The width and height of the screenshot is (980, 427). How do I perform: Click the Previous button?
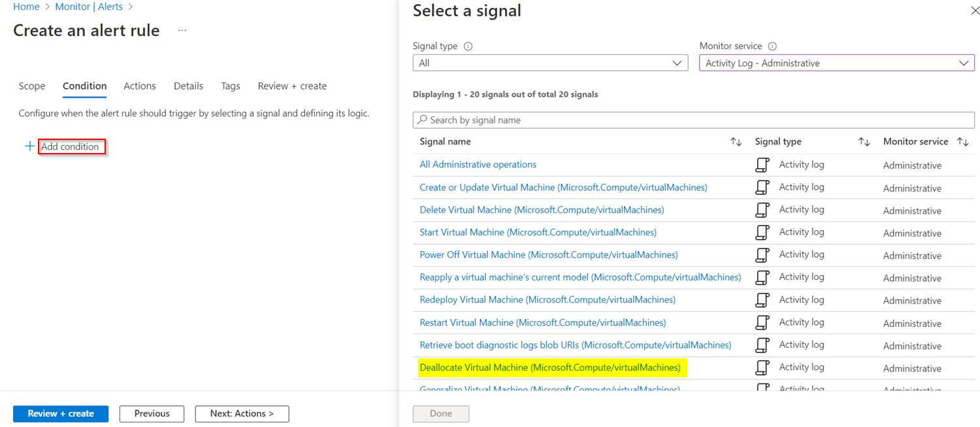pos(152,413)
